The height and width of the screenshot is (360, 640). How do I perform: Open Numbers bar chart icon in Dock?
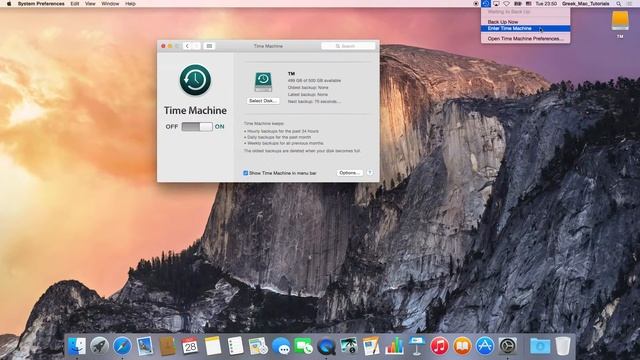[394, 346]
